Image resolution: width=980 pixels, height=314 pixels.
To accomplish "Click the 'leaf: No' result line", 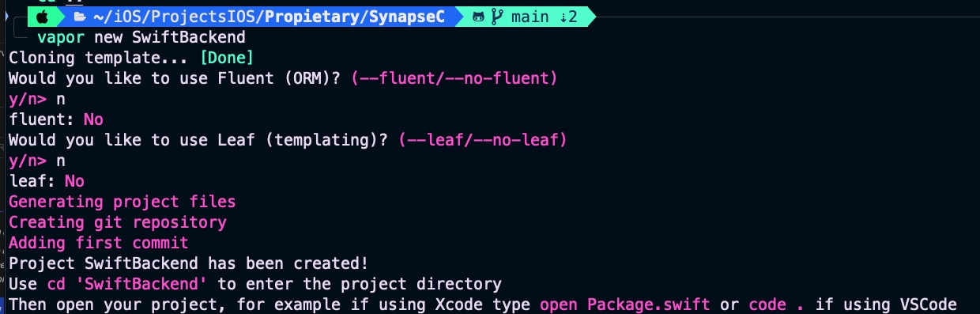I will (x=47, y=181).
